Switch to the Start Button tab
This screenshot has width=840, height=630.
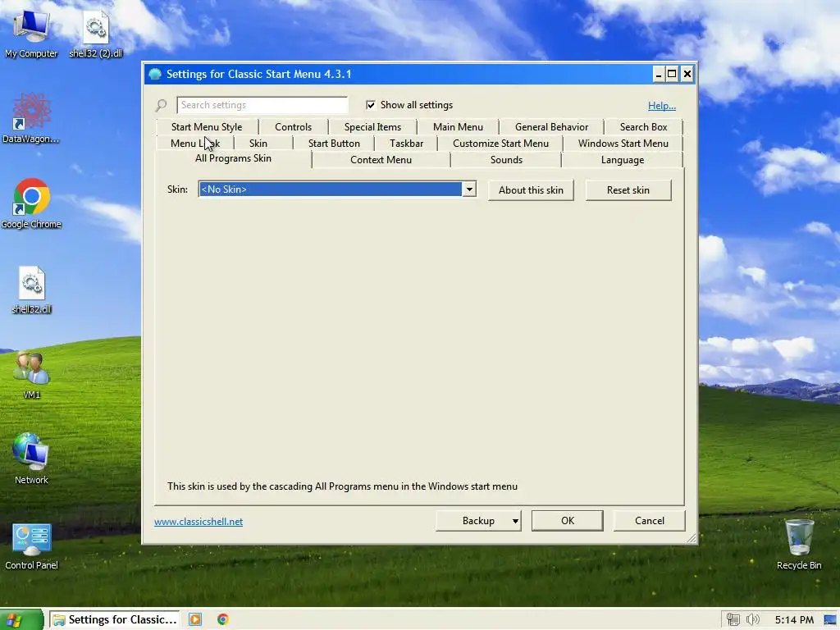point(334,144)
